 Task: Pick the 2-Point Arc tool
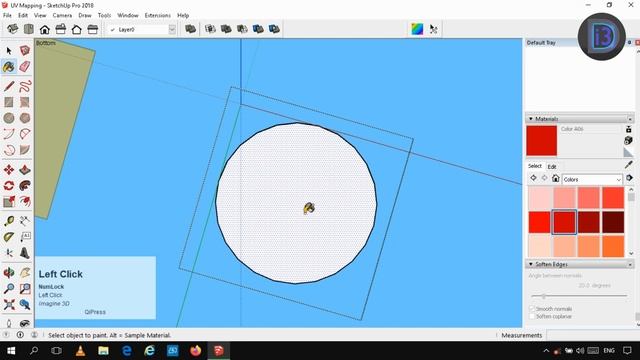[x=9, y=134]
